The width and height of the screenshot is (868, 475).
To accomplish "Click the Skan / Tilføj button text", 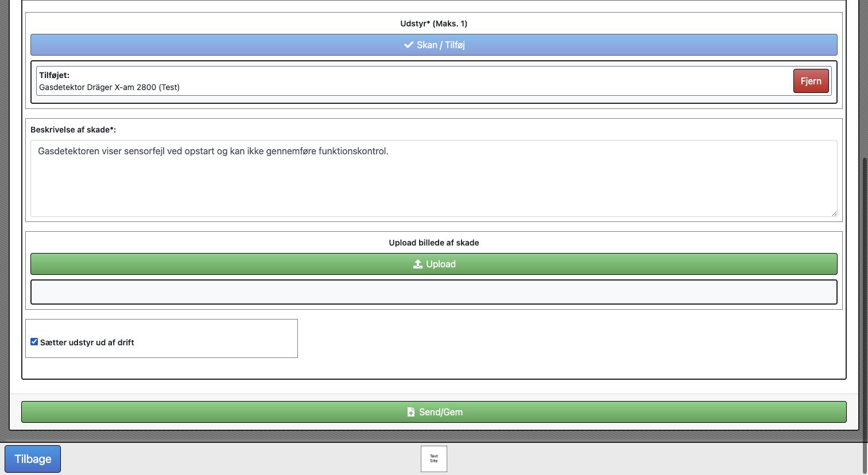I will 441,45.
